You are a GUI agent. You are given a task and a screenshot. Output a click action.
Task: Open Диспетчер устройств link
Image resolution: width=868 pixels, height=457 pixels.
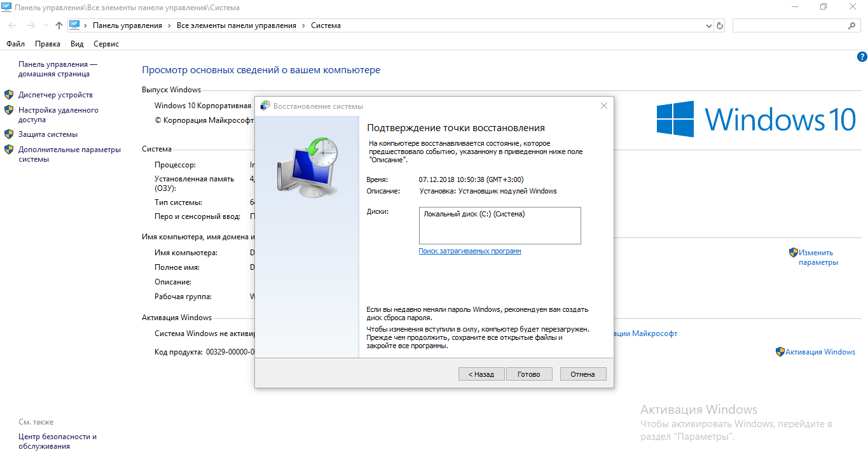[x=55, y=95]
